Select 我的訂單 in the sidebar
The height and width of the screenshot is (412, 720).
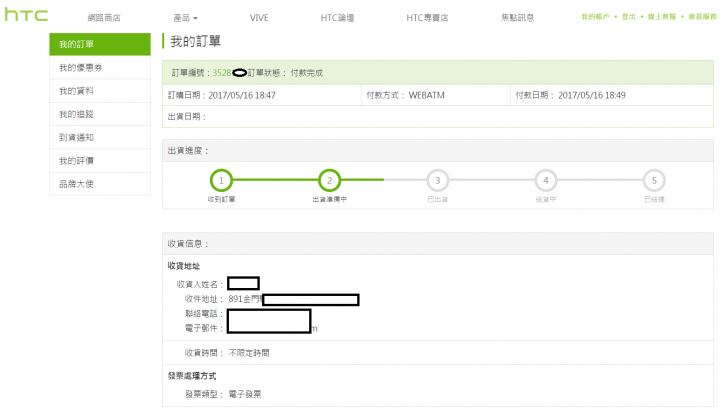tap(100, 44)
